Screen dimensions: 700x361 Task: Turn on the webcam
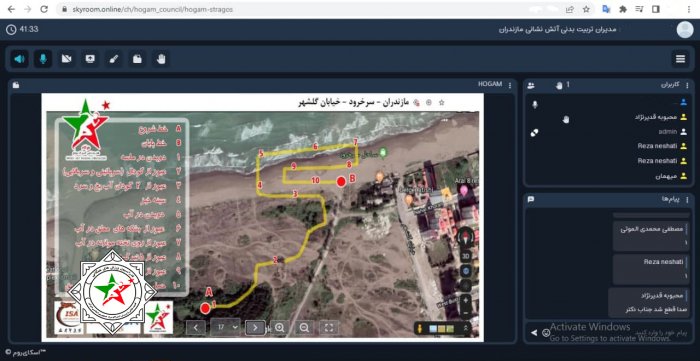pos(67,59)
